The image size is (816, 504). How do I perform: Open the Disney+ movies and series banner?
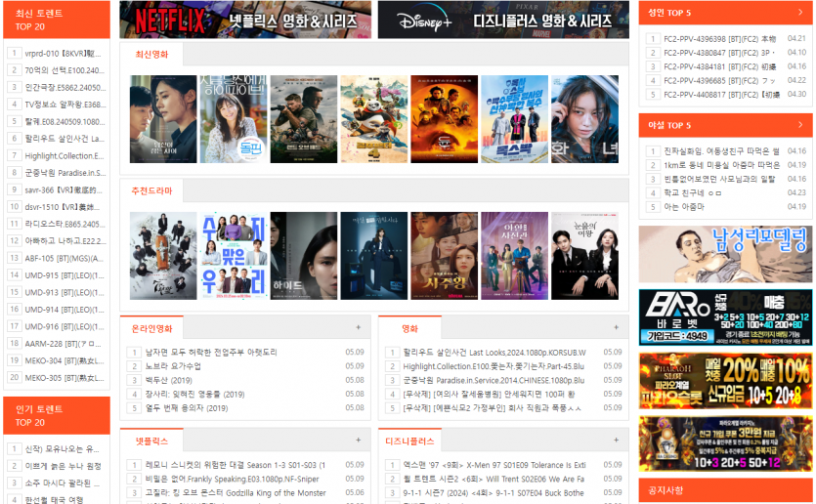[x=502, y=20]
